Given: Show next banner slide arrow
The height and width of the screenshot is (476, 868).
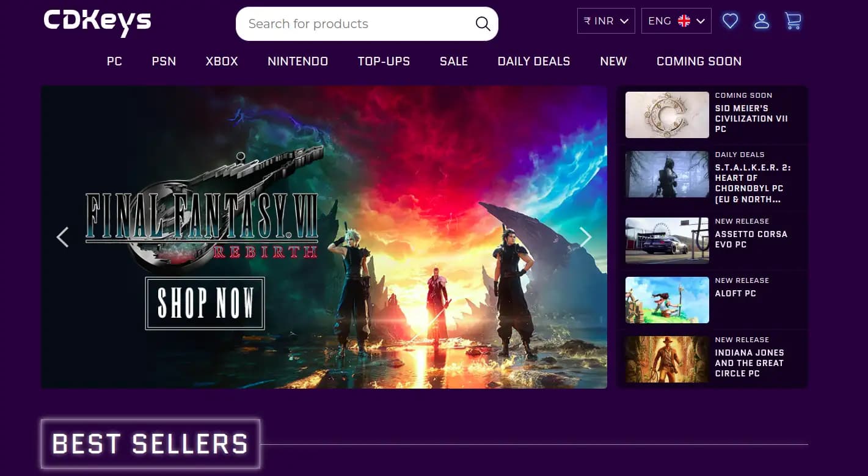Looking at the screenshot, I should [x=585, y=237].
